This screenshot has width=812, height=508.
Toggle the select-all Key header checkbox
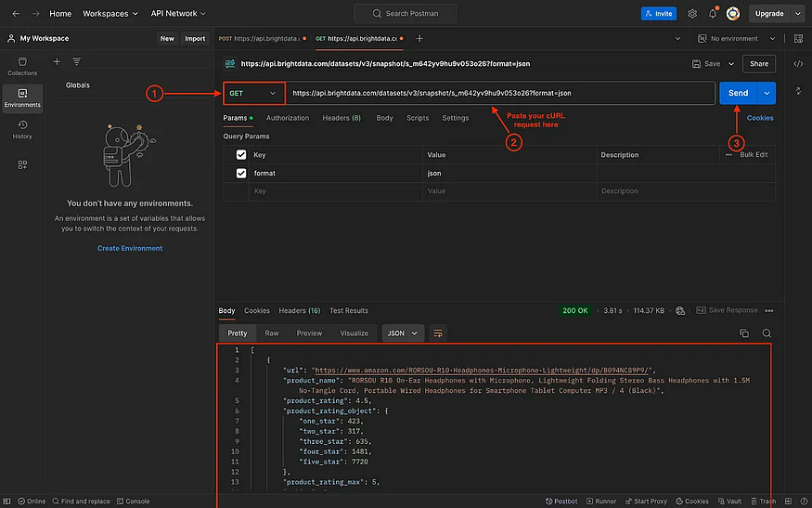click(240, 154)
